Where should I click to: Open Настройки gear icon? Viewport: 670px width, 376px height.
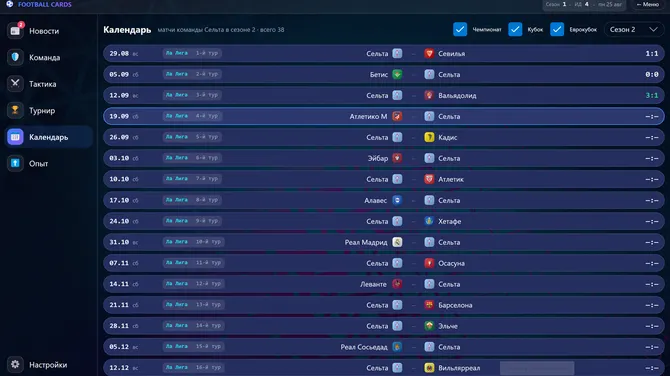pyautogui.click(x=15, y=364)
